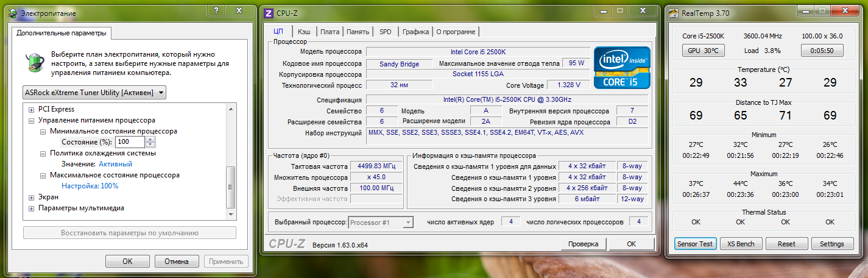
Task: Click the GPU 30°C button in RealTemp
Action: [x=703, y=51]
